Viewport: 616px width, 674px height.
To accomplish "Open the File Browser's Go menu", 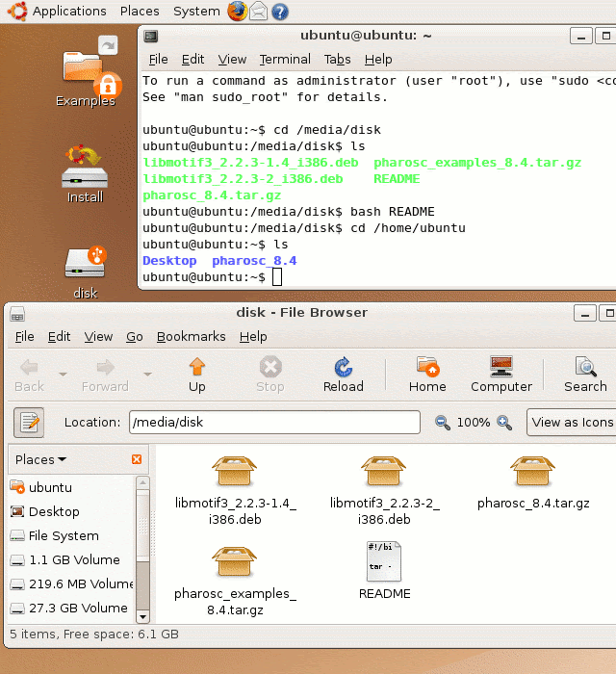I will click(x=135, y=337).
